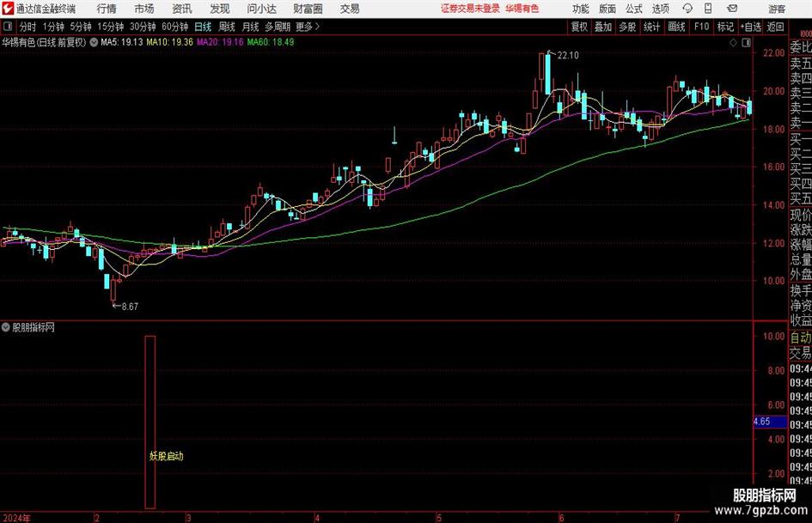Click the 妖股启动 signal label
Image resolution: width=812 pixels, height=523 pixels.
pos(166,456)
